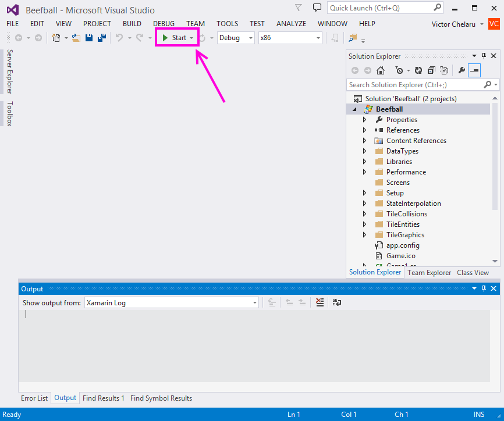The height and width of the screenshot is (421, 504).
Task: Open the Show output from dropdown
Action: [172, 302]
